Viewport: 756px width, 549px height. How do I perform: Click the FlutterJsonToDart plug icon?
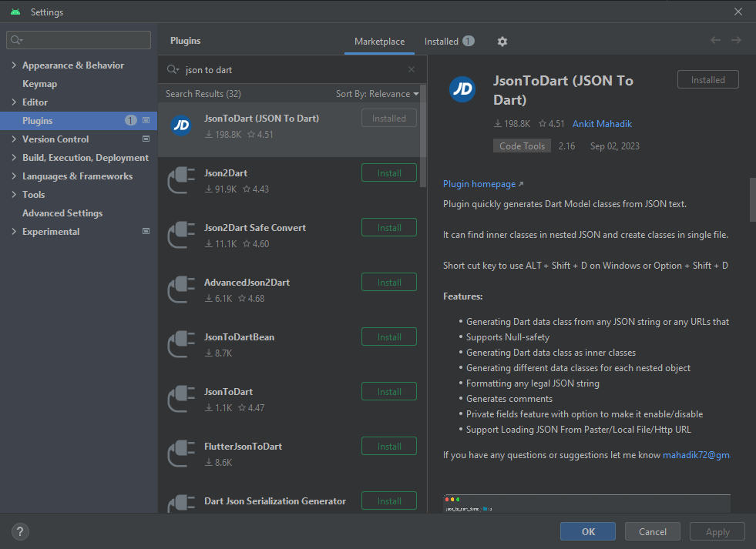[x=181, y=454]
